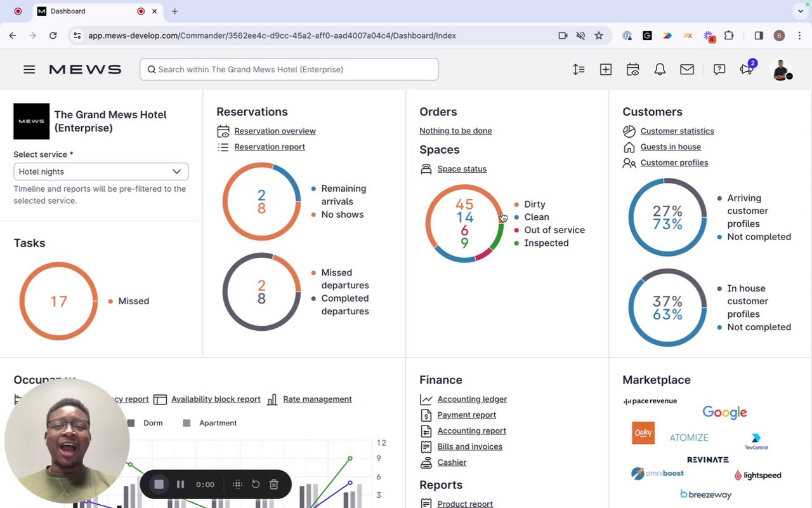Open a new browser tab
Image resolution: width=812 pixels, height=508 pixels.
pos(174,11)
